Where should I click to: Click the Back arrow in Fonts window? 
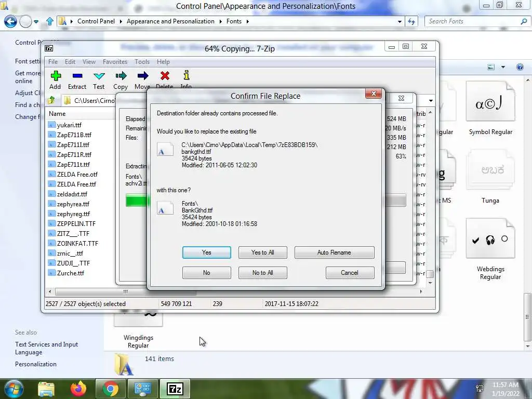coord(10,21)
